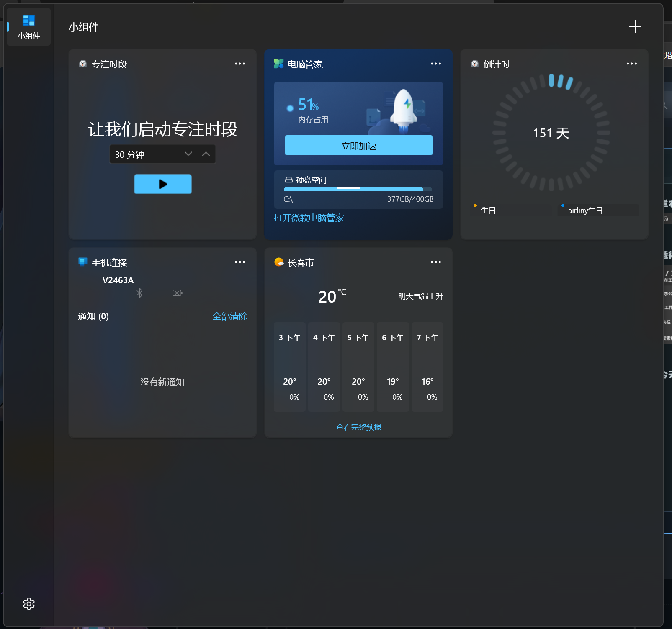
Task: Open 手机连接 widget more options menu
Action: click(x=240, y=262)
